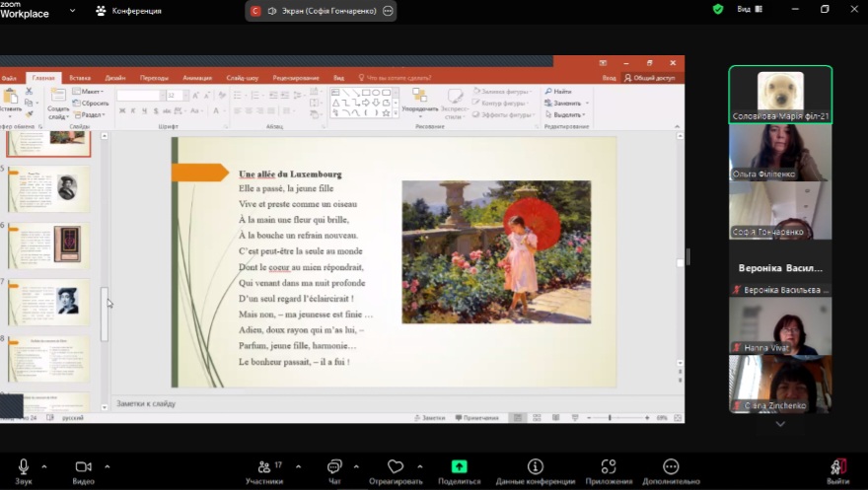Switch to the Рецензирование tab
868x490 pixels.
[x=296, y=78]
